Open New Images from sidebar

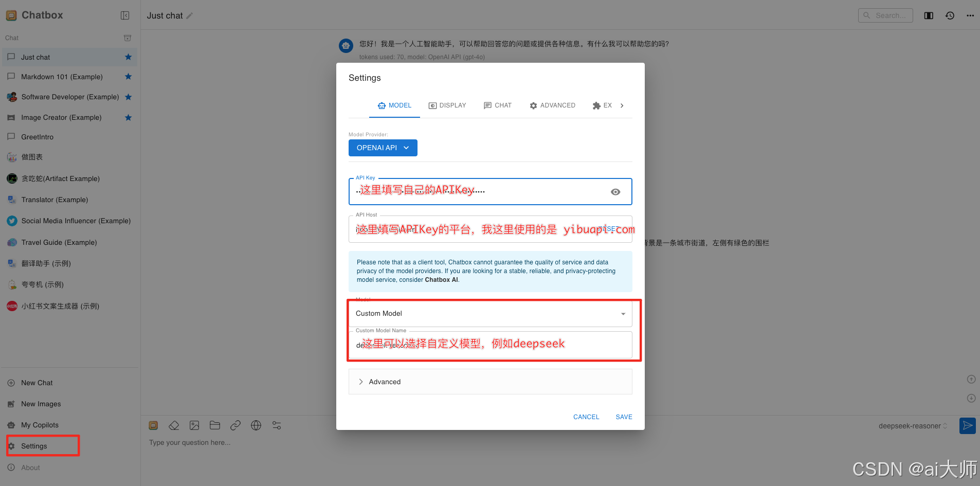pyautogui.click(x=70, y=404)
